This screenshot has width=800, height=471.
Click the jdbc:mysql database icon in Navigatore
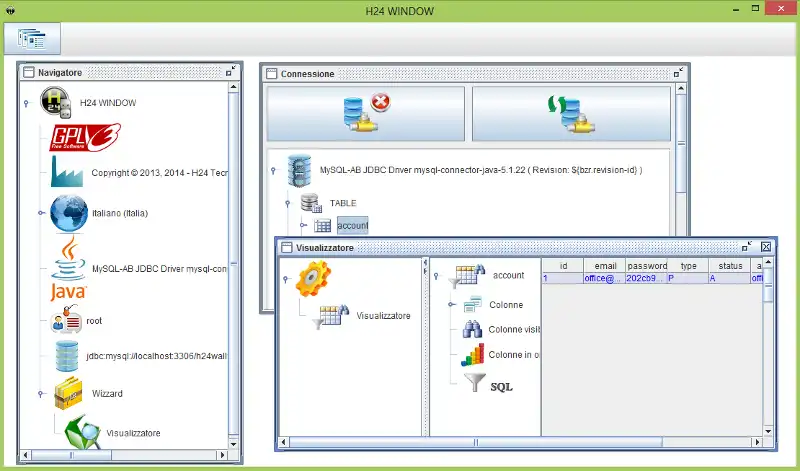67,356
